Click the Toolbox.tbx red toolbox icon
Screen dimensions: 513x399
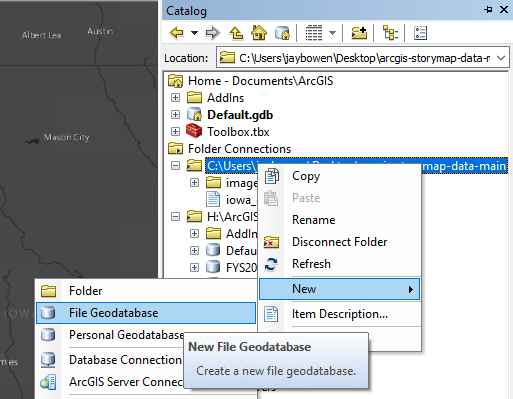194,131
